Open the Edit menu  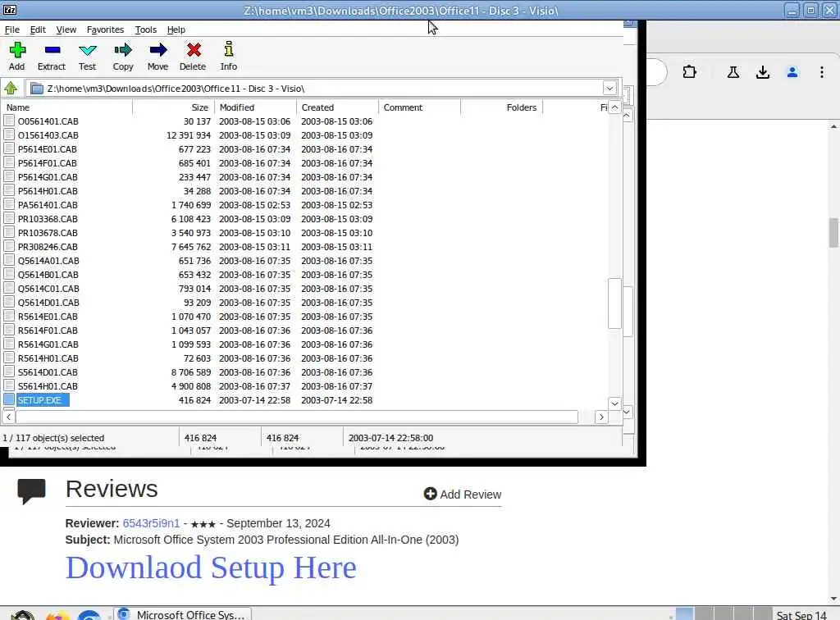[x=38, y=30]
